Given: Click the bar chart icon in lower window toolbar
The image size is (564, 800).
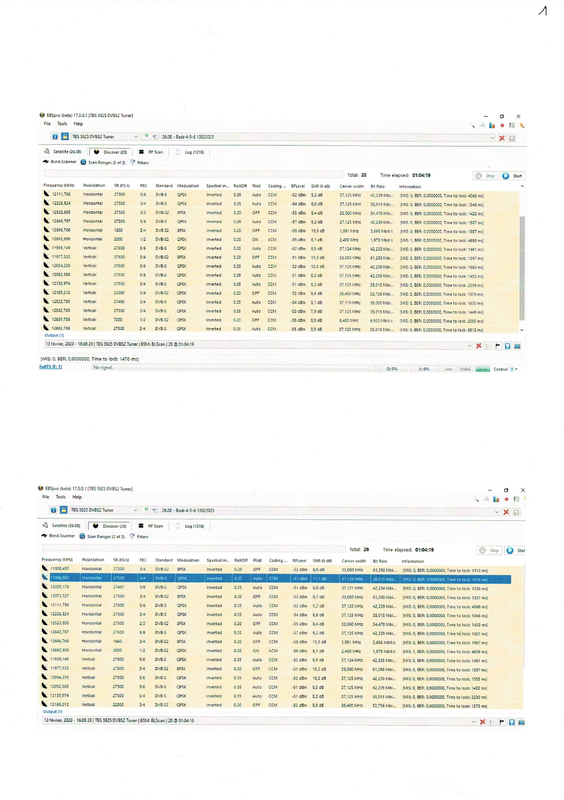Looking at the screenshot, I should click(x=496, y=499).
